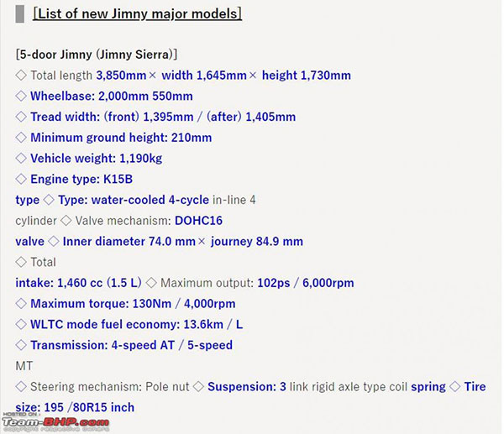The height and width of the screenshot is (434, 504).
Task: Click the 'journey 84.9 mm' link
Action: (256, 242)
